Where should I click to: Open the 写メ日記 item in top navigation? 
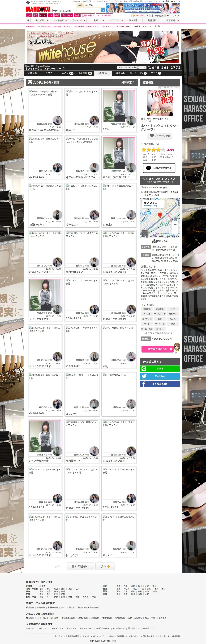pos(133,21)
